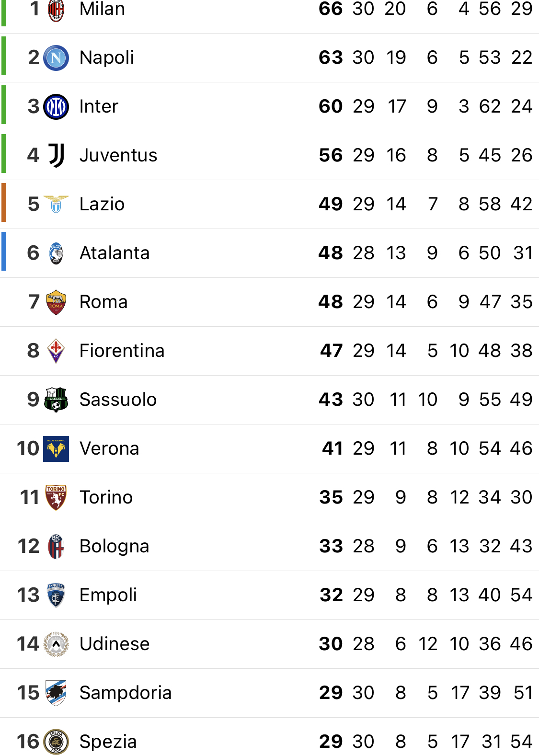
Task: Click the Sampdoria team name
Action: point(126,693)
